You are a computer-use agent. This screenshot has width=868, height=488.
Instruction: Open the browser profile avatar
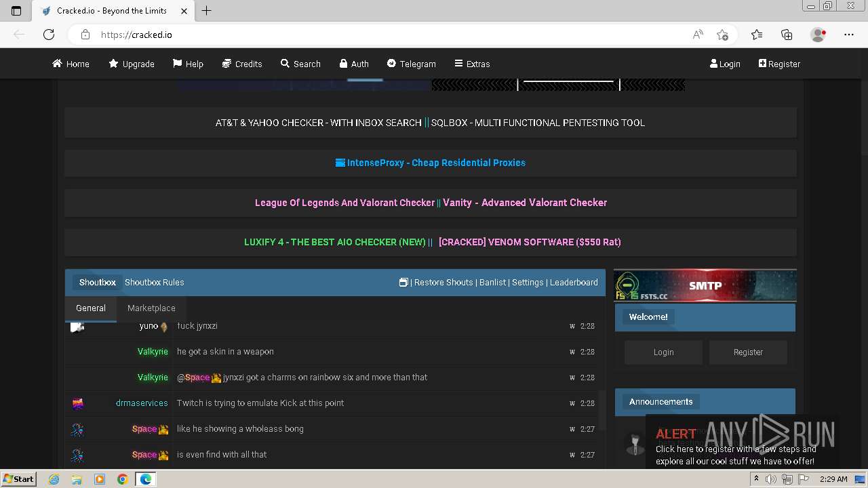(818, 35)
